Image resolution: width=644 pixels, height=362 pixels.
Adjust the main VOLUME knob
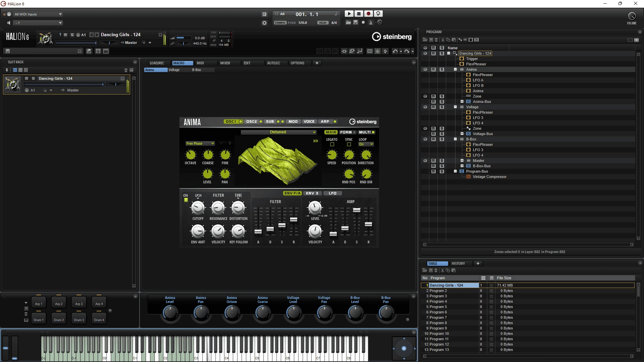point(632,16)
